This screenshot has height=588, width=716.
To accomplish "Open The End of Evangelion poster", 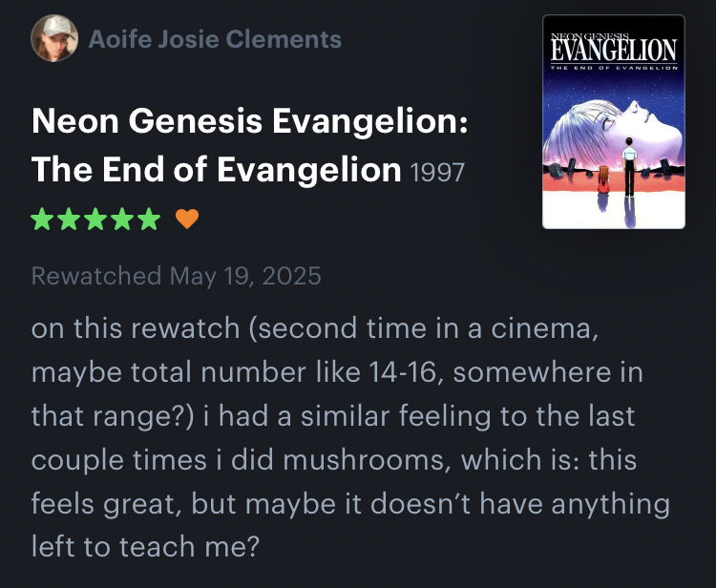I will click(x=613, y=121).
